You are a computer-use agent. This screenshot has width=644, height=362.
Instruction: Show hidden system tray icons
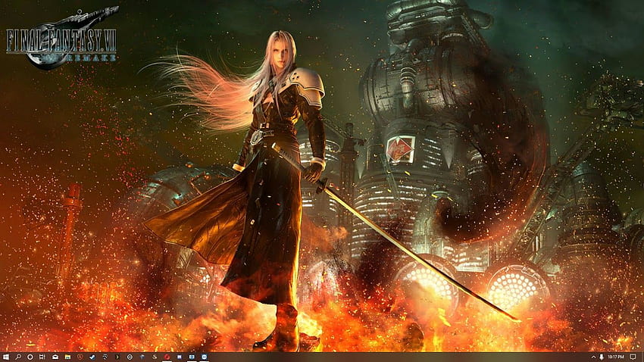[x=593, y=357]
